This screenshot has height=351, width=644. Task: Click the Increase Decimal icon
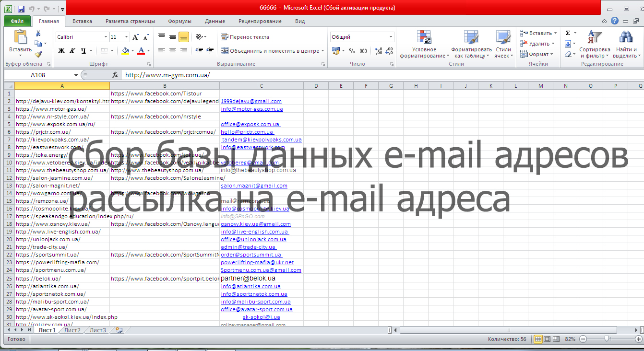(x=378, y=51)
